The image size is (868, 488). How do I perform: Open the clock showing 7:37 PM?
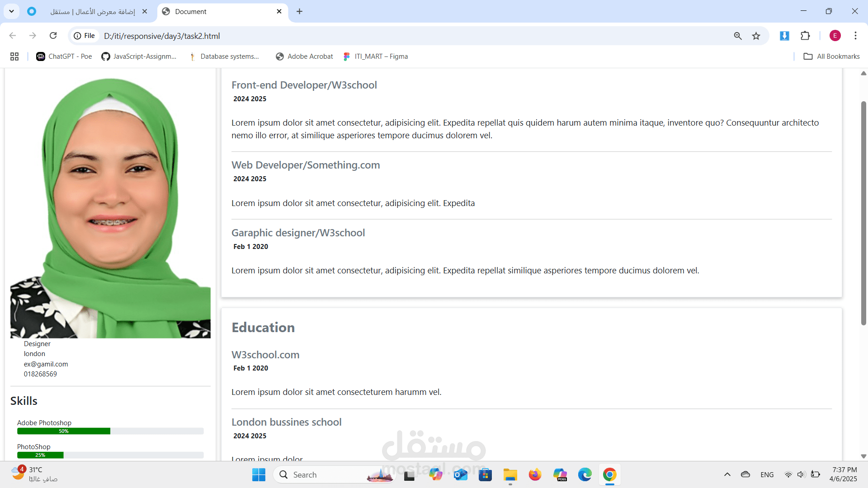(843, 474)
